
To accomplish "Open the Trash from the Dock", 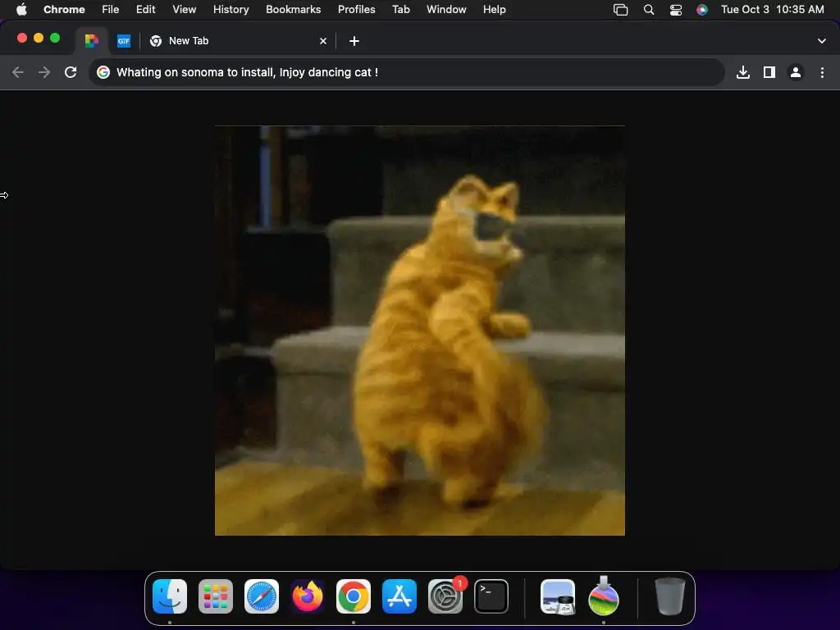I will [669, 596].
